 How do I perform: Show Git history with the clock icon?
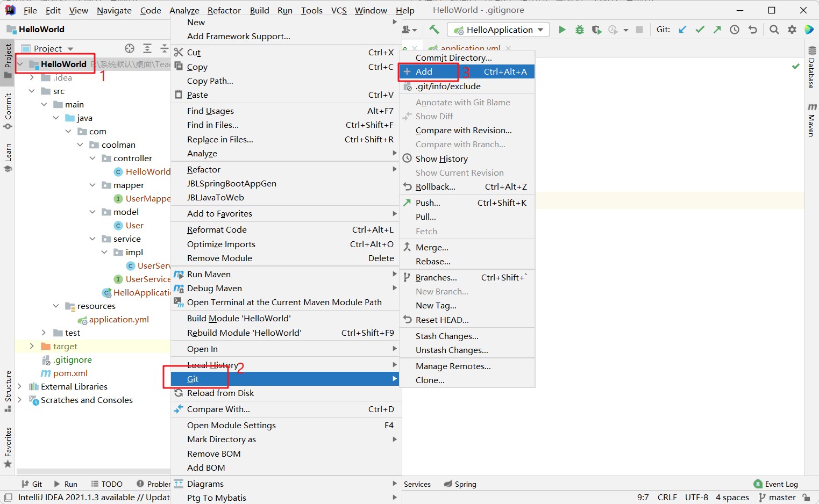(735, 30)
